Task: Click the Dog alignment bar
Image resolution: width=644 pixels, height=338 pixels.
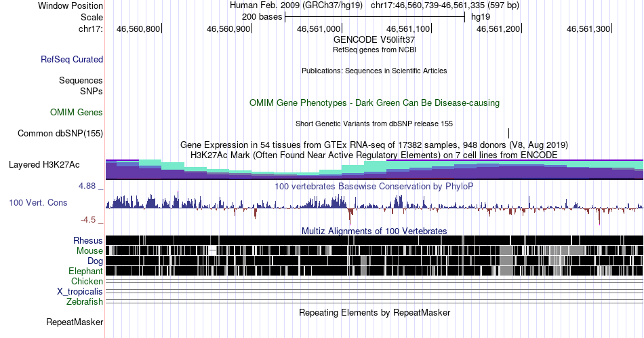Action: pos(374,261)
